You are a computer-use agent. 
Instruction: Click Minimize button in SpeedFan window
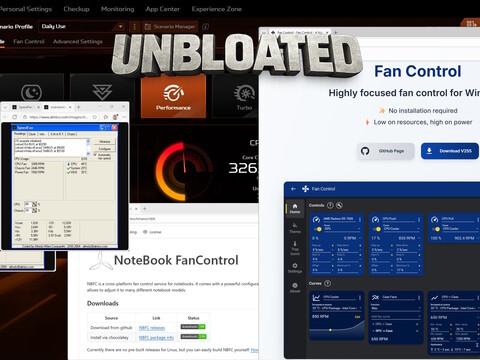[105, 142]
